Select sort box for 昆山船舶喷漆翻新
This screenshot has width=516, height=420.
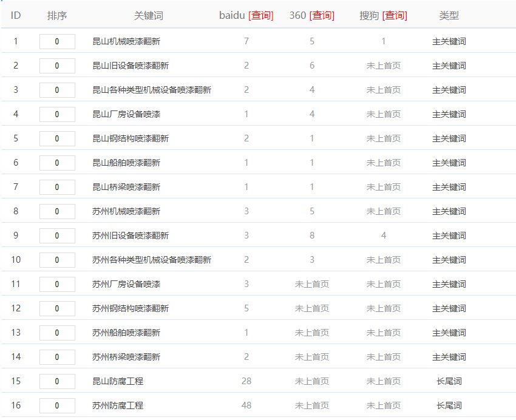[x=57, y=163]
